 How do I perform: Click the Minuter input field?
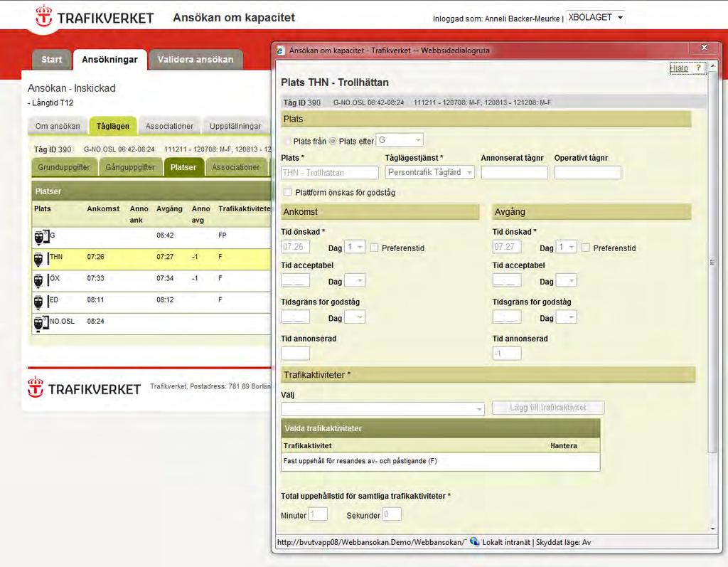tap(318, 514)
